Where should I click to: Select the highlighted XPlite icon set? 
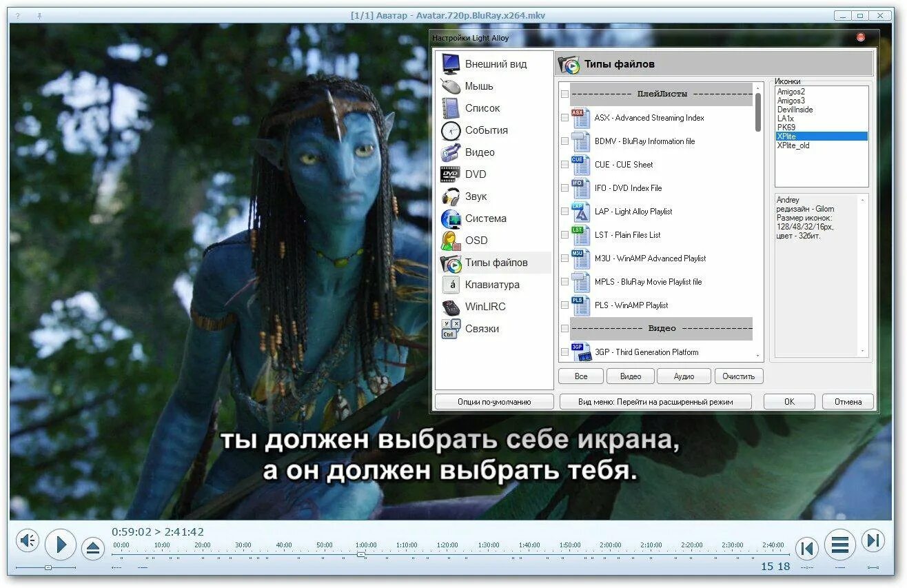tap(822, 136)
